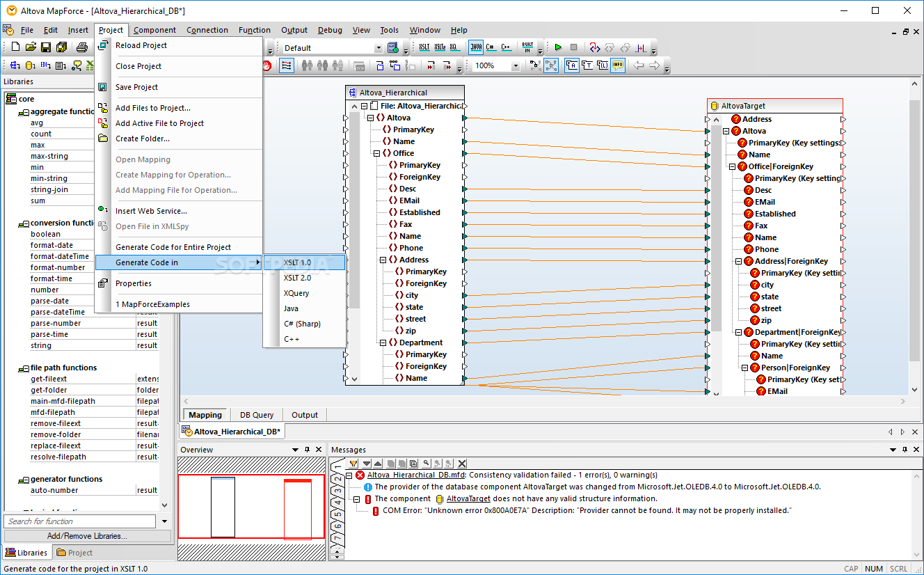Toggle the INFO tips button
This screenshot has height=575, width=924.
(618, 65)
